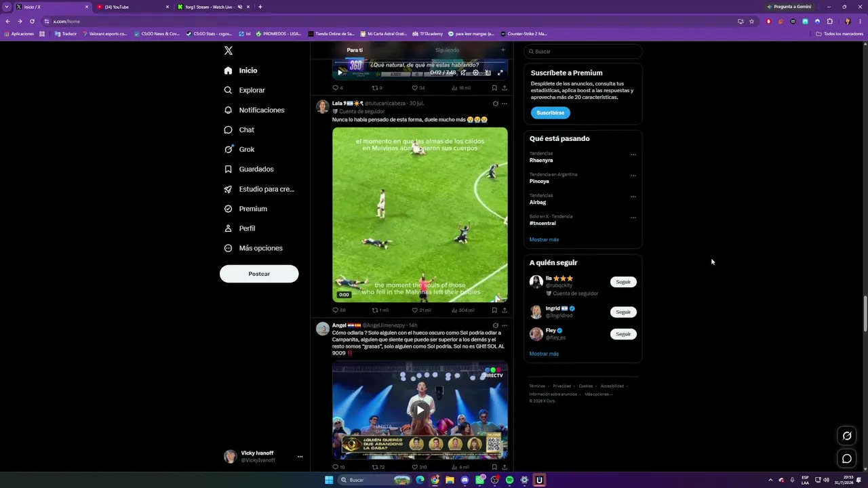Play the top video at 0:02
Screen dimensions: 868x488
point(340,73)
